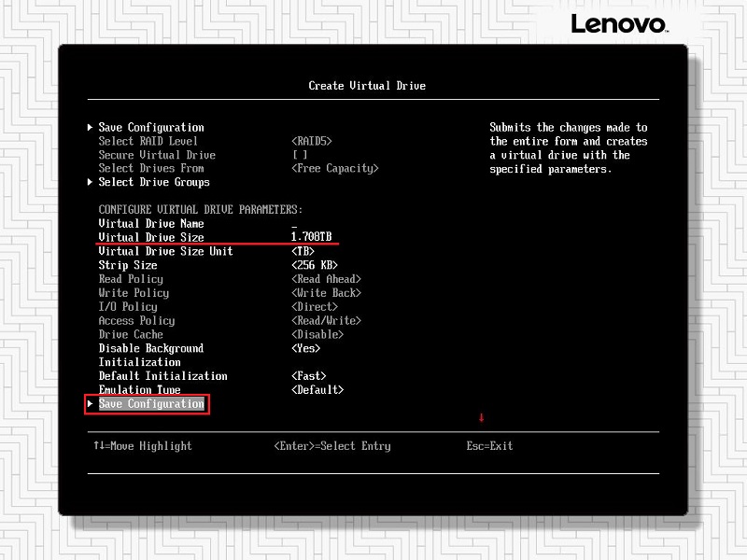Open the Emulation Type Default selector
747x560 pixels.
317,390
